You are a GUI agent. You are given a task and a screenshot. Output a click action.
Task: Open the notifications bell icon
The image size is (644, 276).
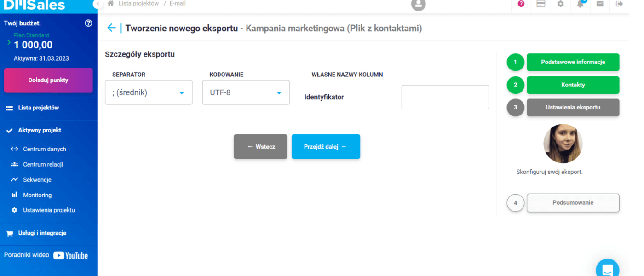[581, 4]
